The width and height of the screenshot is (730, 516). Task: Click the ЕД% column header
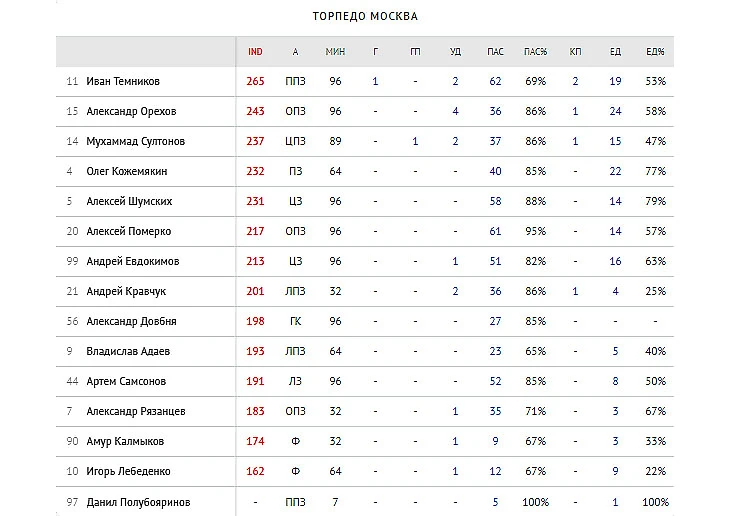pyautogui.click(x=655, y=52)
